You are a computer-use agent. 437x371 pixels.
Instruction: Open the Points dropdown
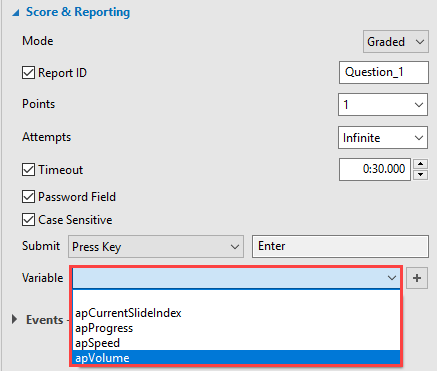383,105
